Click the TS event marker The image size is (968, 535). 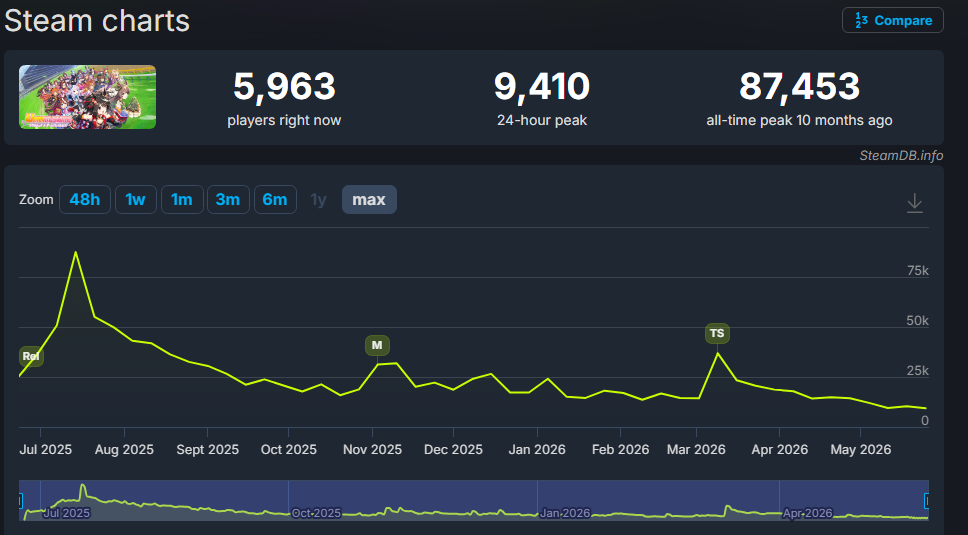(x=717, y=333)
